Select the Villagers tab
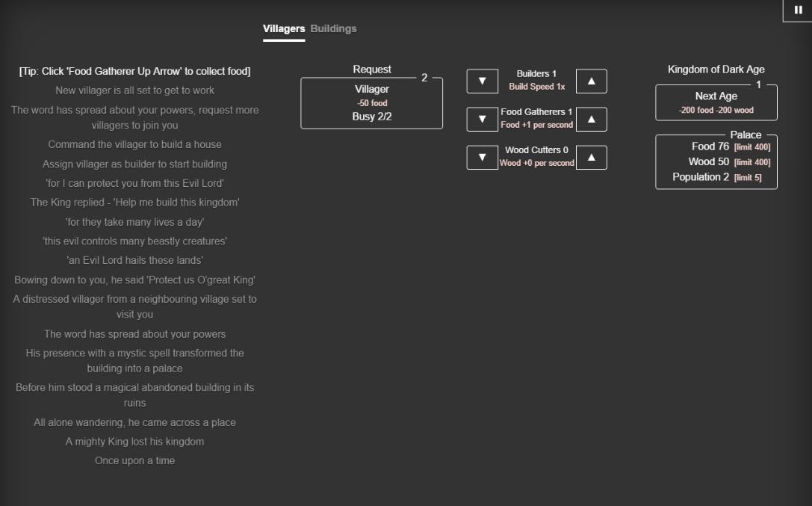 [284, 28]
